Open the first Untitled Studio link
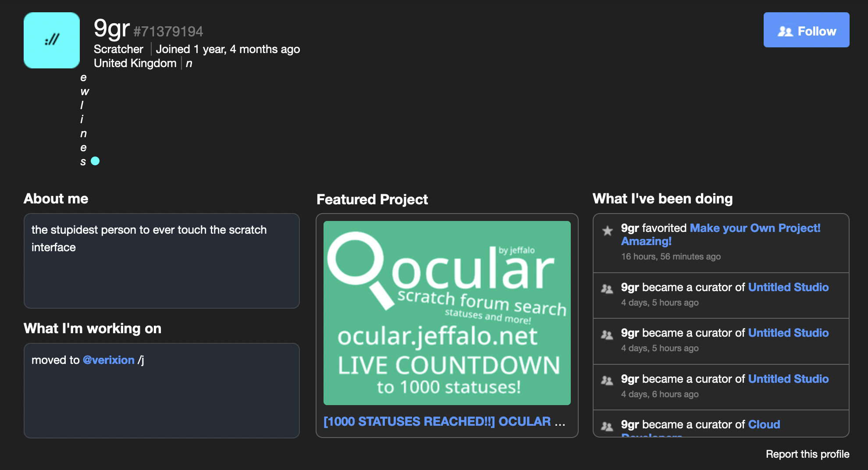The image size is (868, 470). [788, 287]
